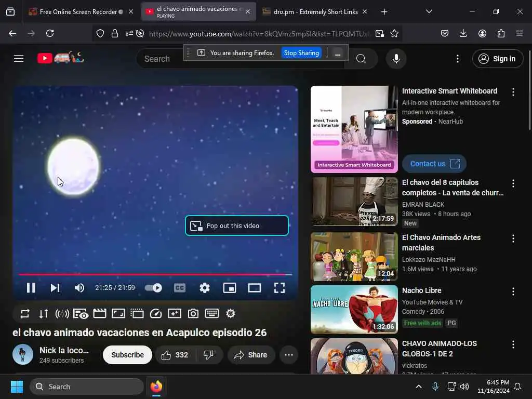Pause the video with the pause button

(x=31, y=288)
